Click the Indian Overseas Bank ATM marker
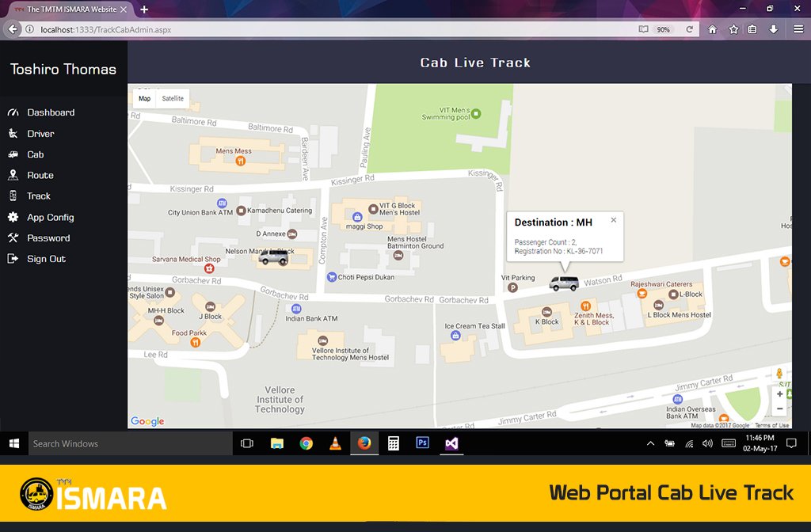Image resolution: width=811 pixels, height=532 pixels. tap(678, 399)
